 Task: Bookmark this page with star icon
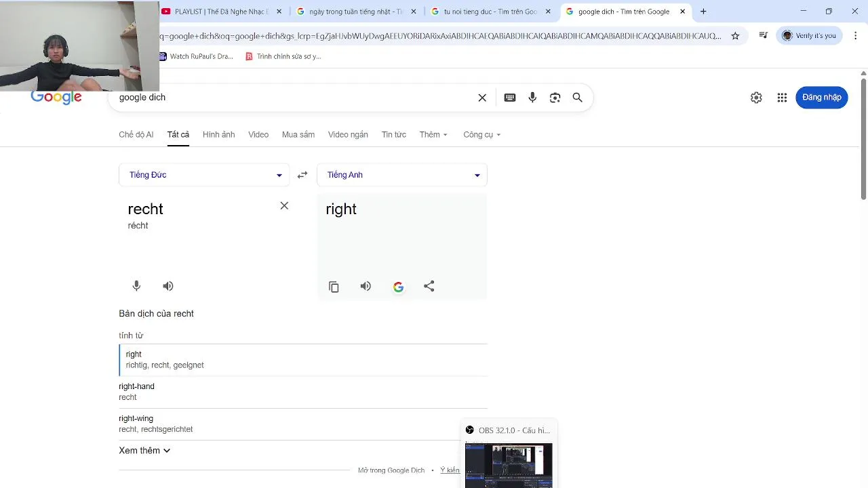pyautogui.click(x=735, y=36)
